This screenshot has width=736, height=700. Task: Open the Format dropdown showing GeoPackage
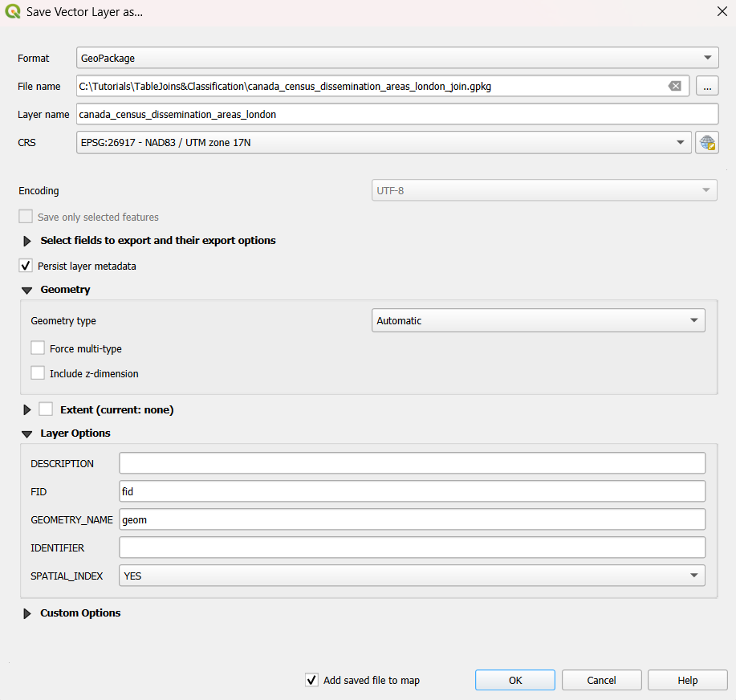(397, 58)
